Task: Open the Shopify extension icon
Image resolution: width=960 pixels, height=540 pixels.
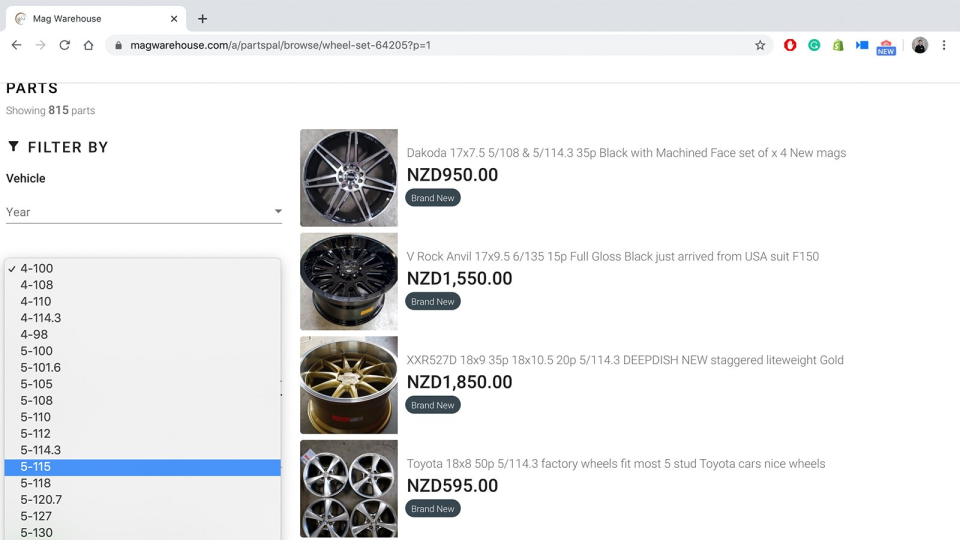Action: point(838,45)
